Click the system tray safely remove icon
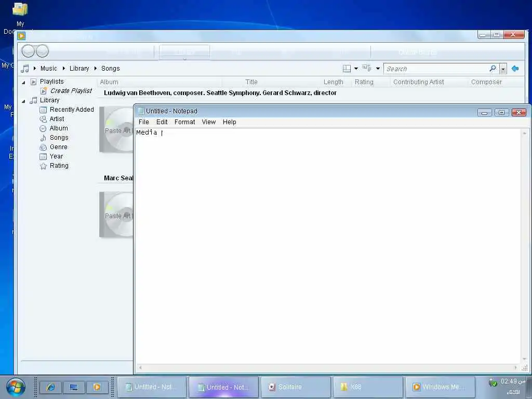This screenshot has width=532, height=399. click(x=493, y=383)
